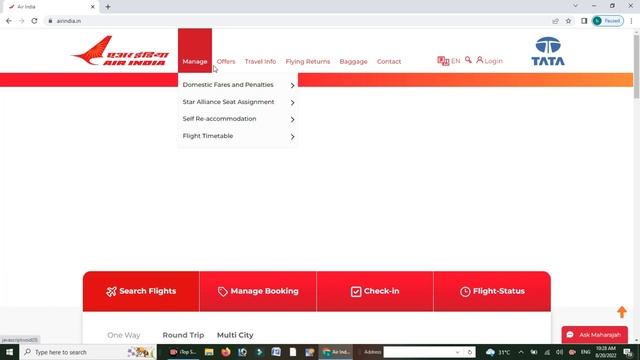Click the taskbar Address input field
The width and height of the screenshot is (640, 360).
tap(418, 352)
